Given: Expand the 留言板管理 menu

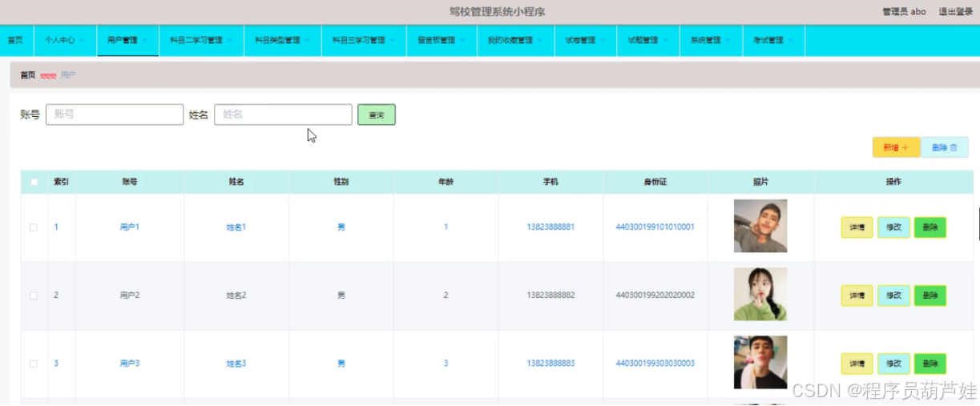Looking at the screenshot, I should pos(442,40).
